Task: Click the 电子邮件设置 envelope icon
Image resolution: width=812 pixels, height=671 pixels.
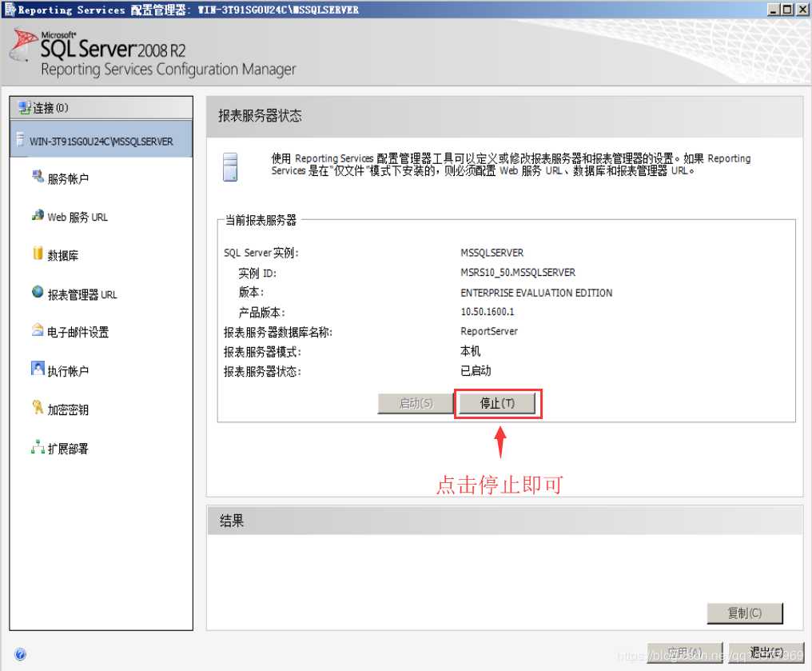Action: [x=38, y=330]
